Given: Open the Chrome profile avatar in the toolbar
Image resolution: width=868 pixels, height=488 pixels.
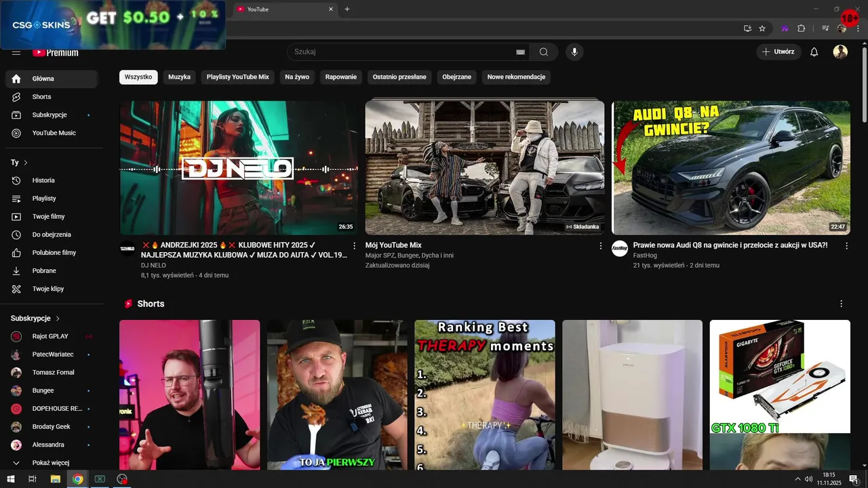Looking at the screenshot, I should (842, 28).
